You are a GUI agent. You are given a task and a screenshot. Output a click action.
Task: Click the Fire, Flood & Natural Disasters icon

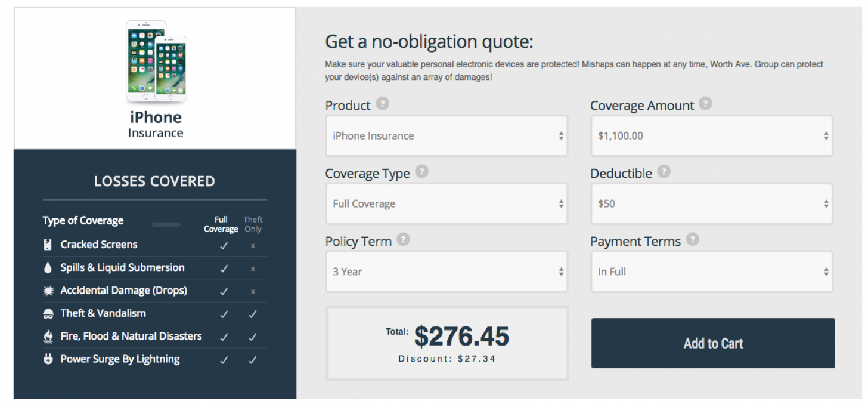48,337
